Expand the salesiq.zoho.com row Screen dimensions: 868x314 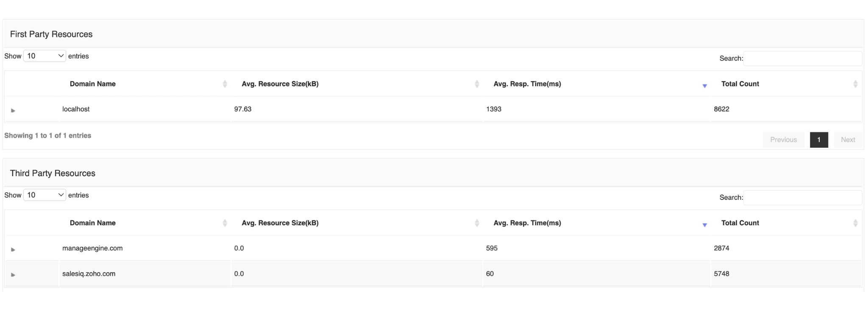point(13,275)
